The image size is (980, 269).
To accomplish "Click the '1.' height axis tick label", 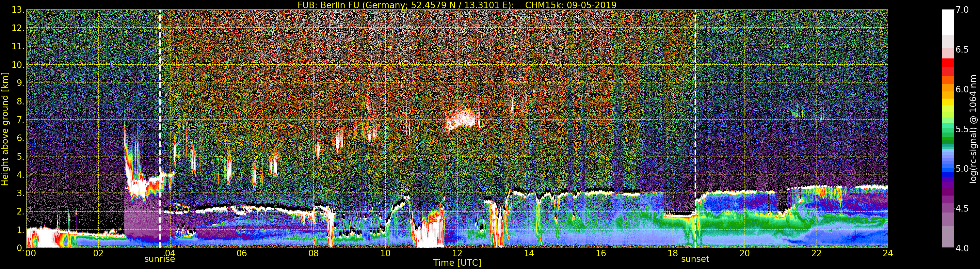I will coord(21,230).
